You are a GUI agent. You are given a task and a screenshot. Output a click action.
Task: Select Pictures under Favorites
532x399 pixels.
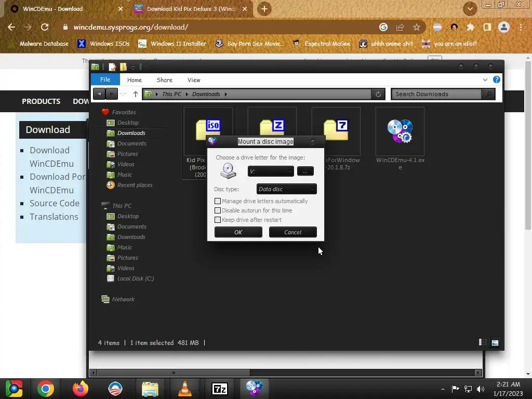(x=128, y=154)
